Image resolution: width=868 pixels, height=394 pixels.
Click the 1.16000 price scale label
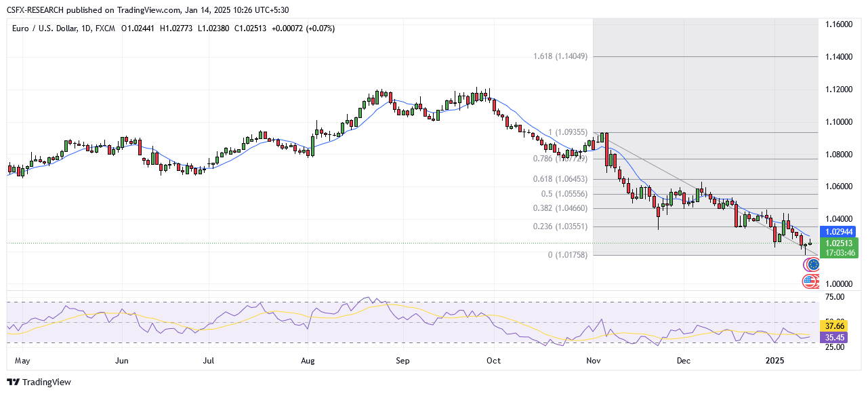tap(838, 24)
